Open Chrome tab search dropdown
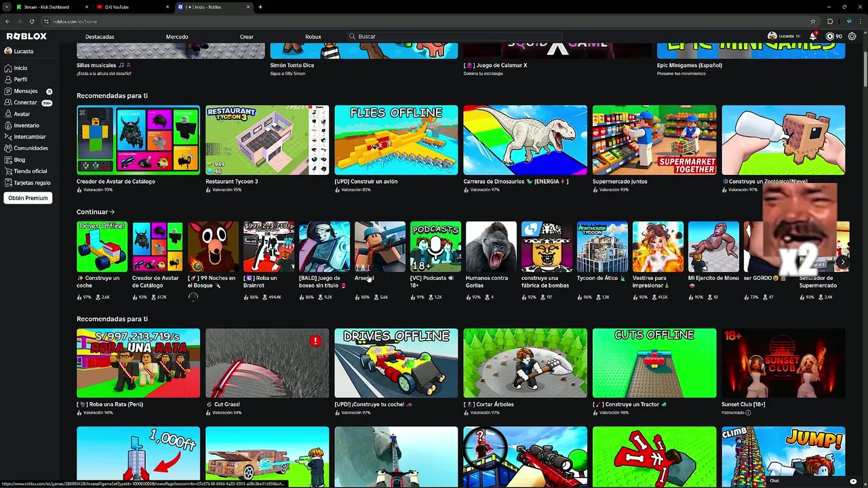The width and height of the screenshot is (868, 488). pos(7,7)
